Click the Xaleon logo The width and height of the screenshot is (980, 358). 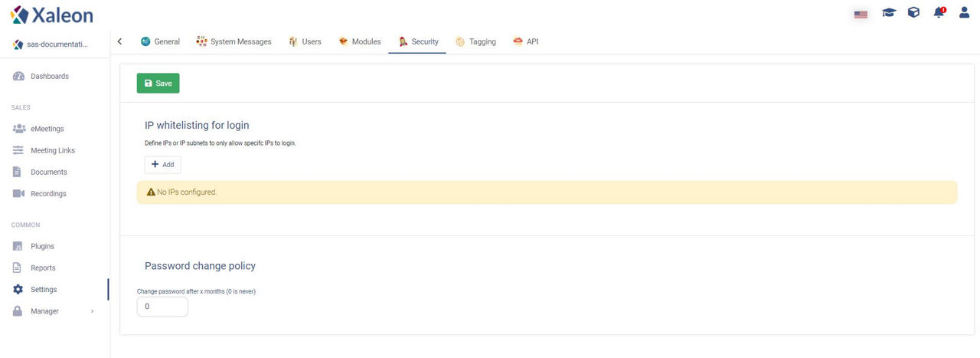pyautogui.click(x=51, y=15)
